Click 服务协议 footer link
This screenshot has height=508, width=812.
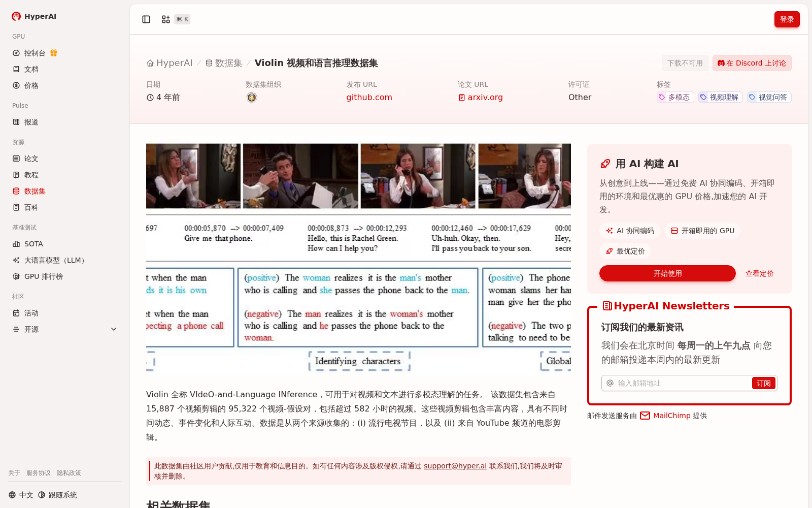pos(39,473)
